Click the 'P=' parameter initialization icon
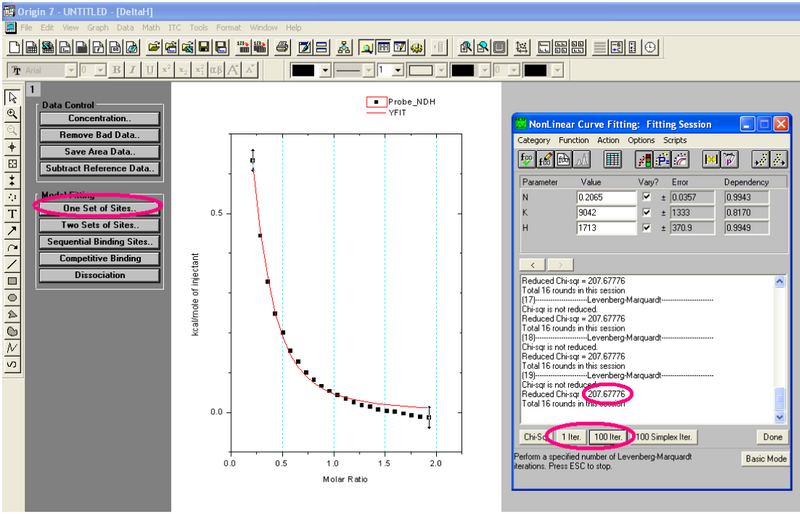Viewport: 800px width, 514px height. [x=662, y=160]
